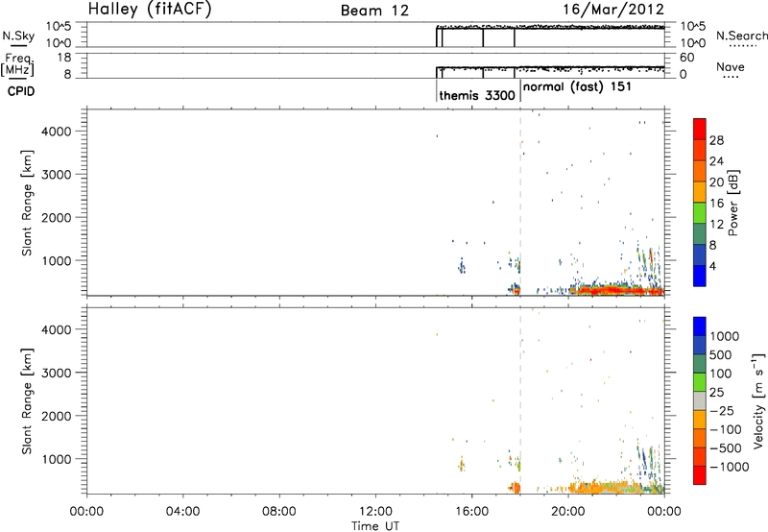Screen dimensions: 768x532
Task: Click the "CPID" row label
Action: coord(21,91)
